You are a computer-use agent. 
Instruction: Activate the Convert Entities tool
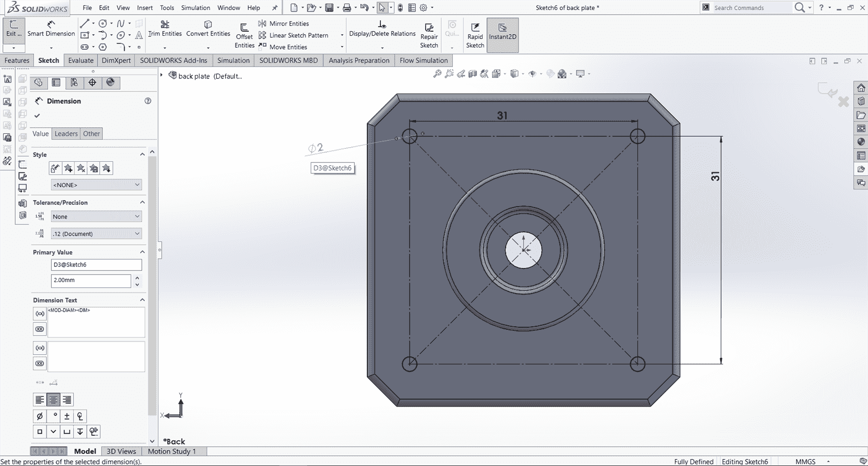[x=208, y=29]
